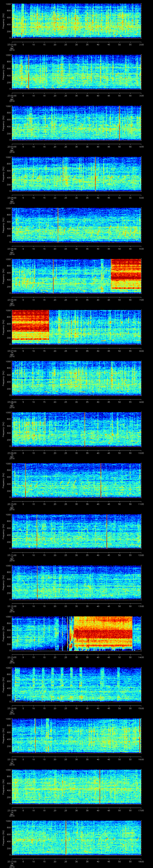This screenshot has width=153, height=868.
Task: Click the red vertical spike in the 23:09:00 panel
Action: click(x=85, y=429)
